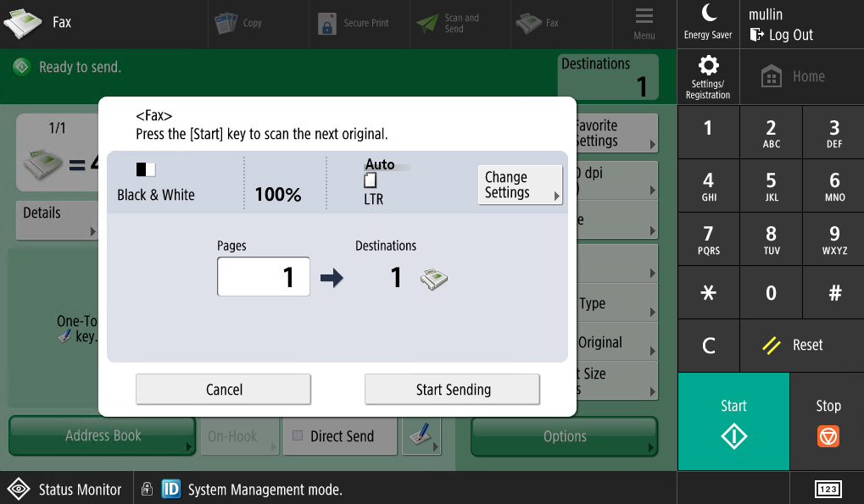Tap numeric key 2 ABC
Viewport: 864px width, 504px height.
[771, 131]
